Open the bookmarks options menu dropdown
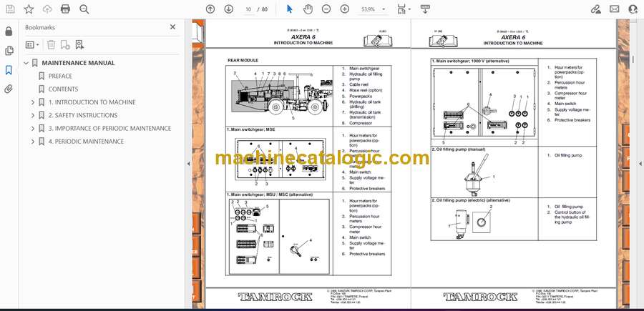 tap(32, 45)
